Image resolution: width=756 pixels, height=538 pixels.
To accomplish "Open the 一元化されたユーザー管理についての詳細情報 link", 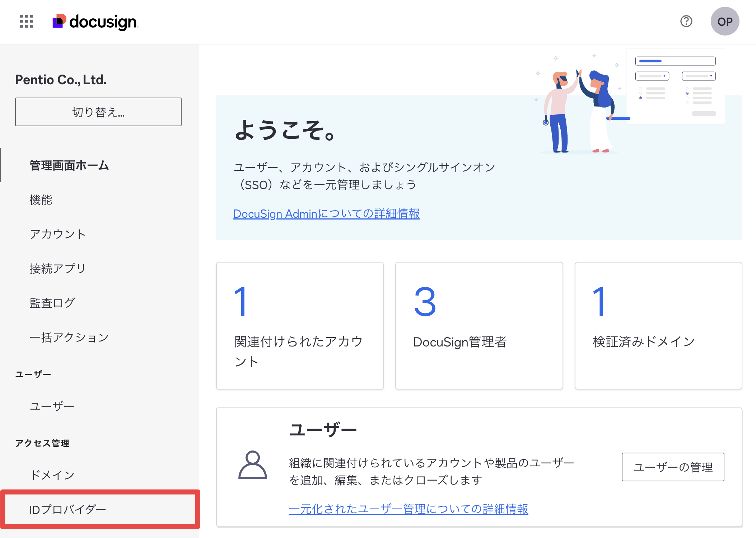I will point(409,509).
